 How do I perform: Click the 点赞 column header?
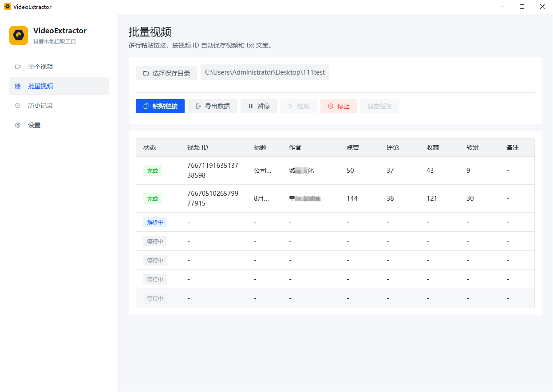coord(353,147)
